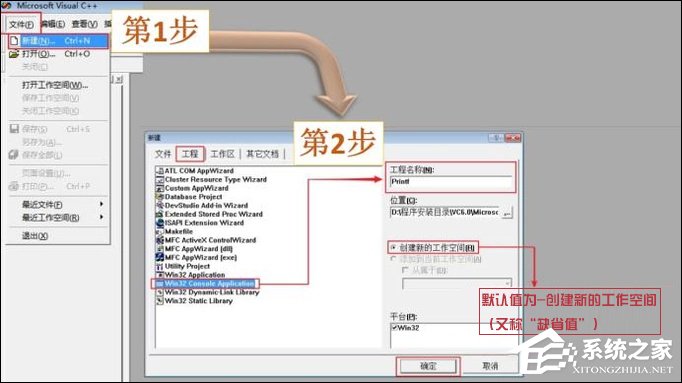Click the Extended Stored Proc Wizard icon
The image size is (682, 383).
pos(160,214)
